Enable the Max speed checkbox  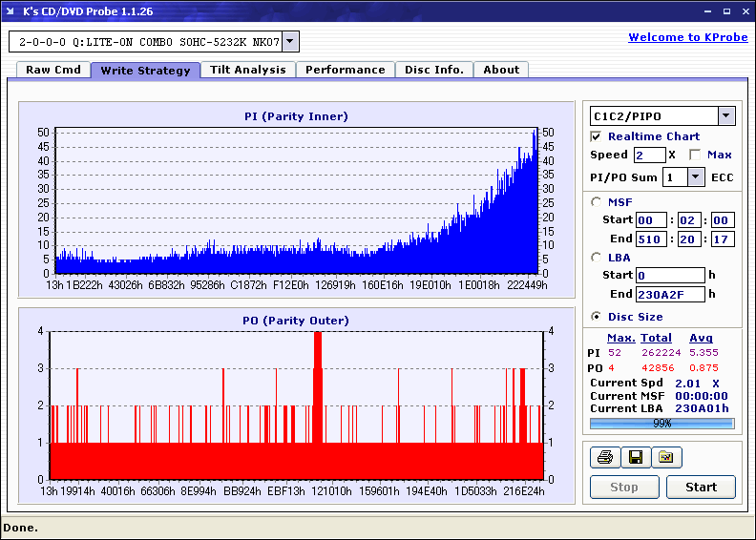click(695, 155)
